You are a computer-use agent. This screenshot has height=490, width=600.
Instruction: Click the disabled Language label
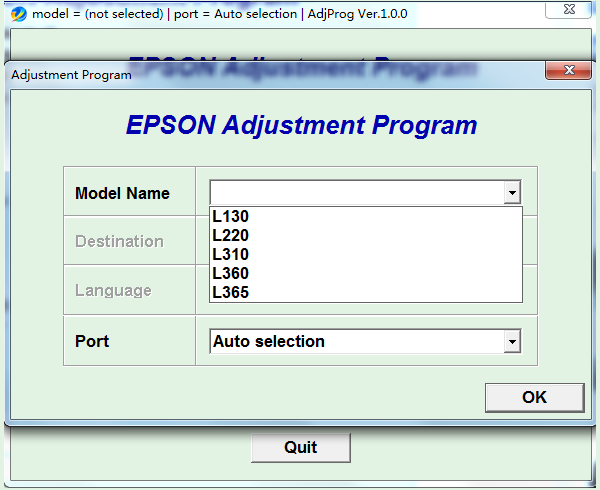pyautogui.click(x=113, y=290)
